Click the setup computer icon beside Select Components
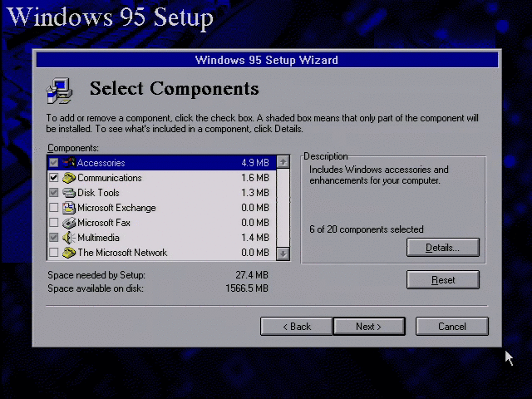532x399 pixels. click(x=59, y=91)
